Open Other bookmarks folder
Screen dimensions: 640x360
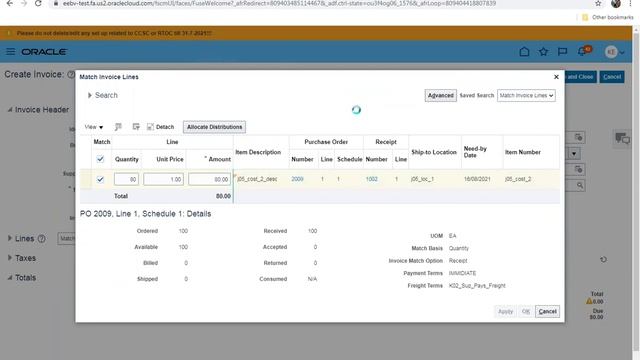point(608,18)
